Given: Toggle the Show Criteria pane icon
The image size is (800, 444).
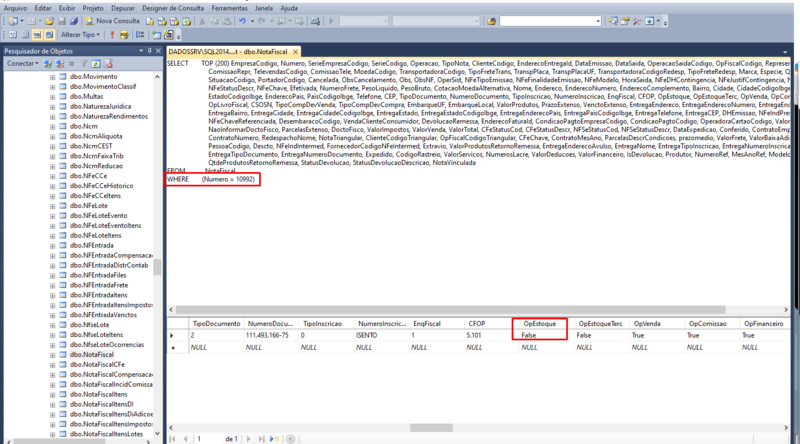Looking at the screenshot, I should click(x=25, y=35).
